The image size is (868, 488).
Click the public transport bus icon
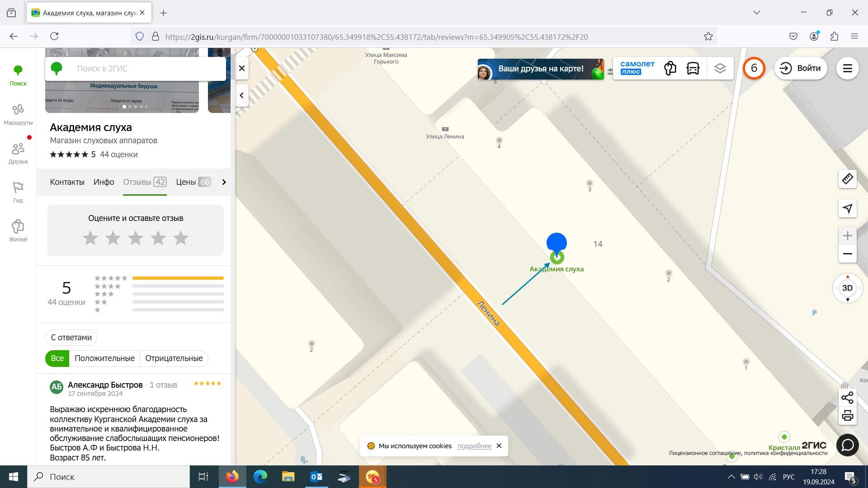[x=693, y=69]
